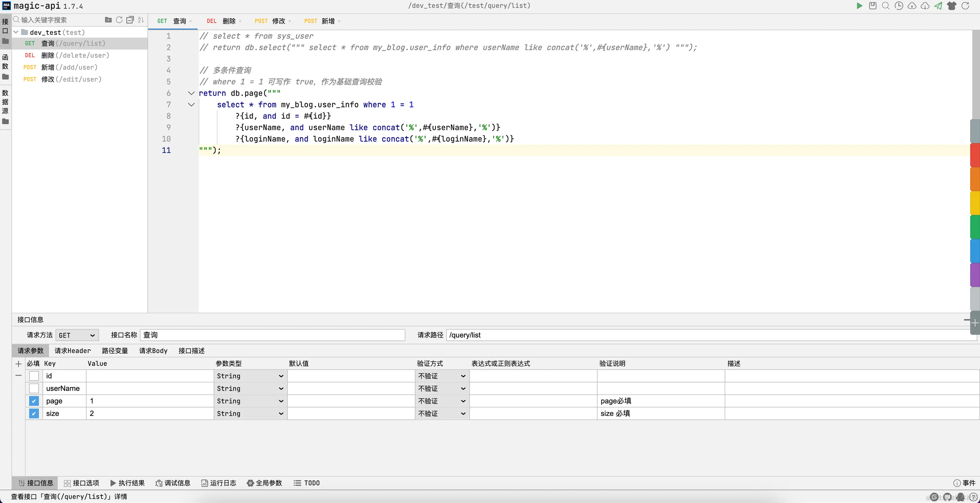The height and width of the screenshot is (503, 980).
Task: Open the 接口描述 tab
Action: coord(192,351)
